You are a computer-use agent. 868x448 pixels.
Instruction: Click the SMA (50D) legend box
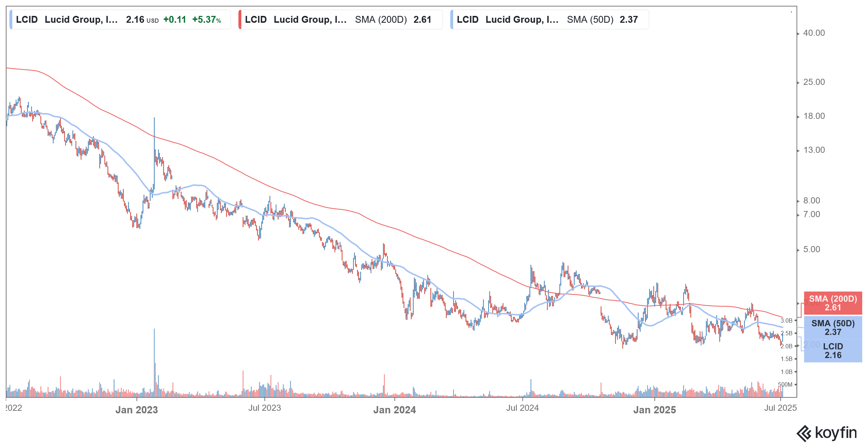pyautogui.click(x=549, y=20)
